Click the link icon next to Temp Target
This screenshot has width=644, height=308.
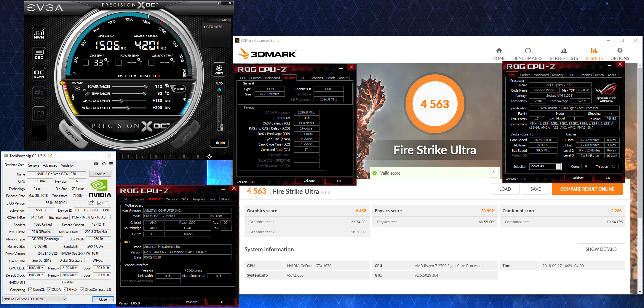(x=87, y=94)
